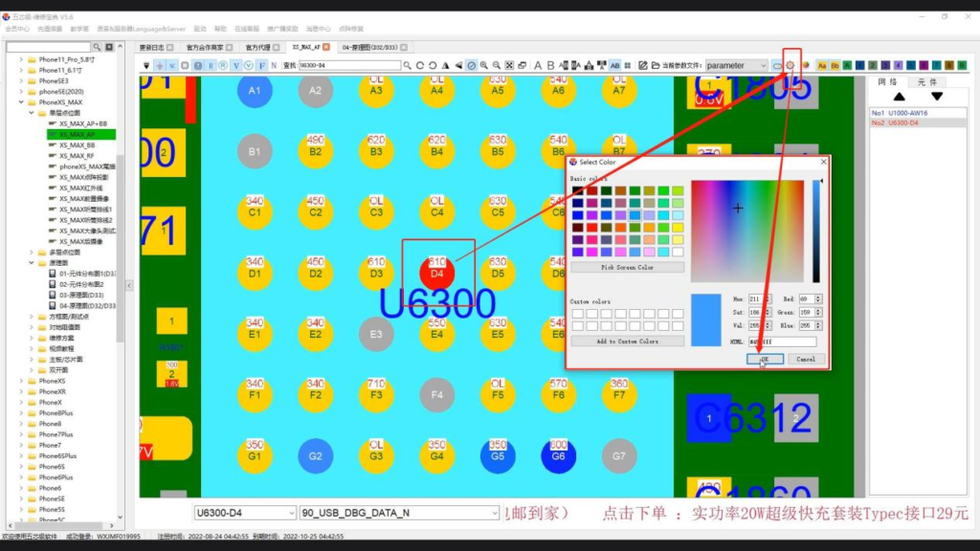The height and width of the screenshot is (551, 980).
Task: Expand the PhoneSE(2020) tree node
Action: tap(21, 91)
